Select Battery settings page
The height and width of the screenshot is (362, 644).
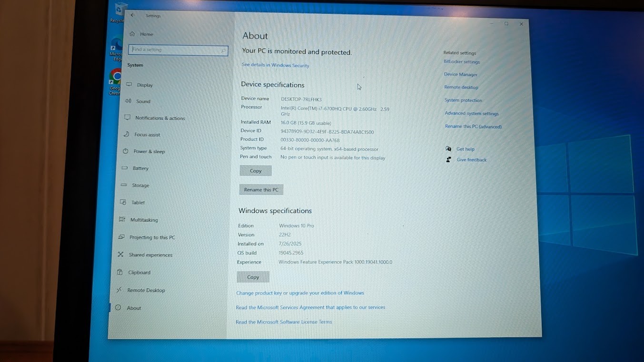140,168
